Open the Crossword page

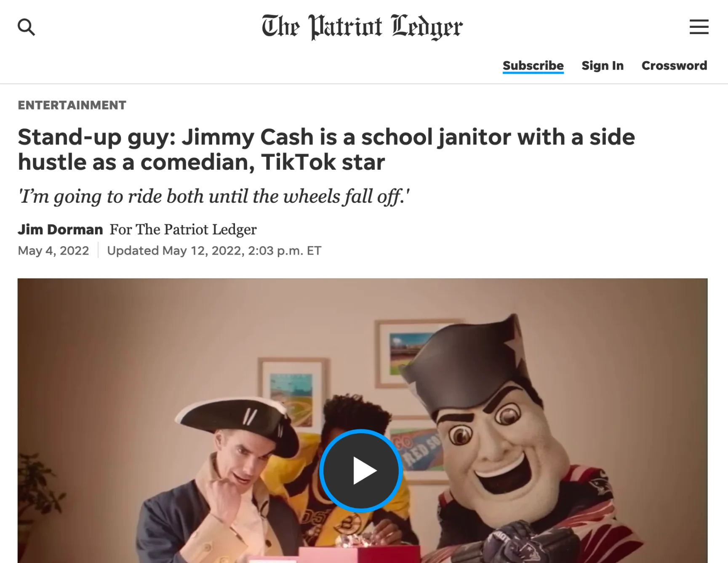point(674,66)
